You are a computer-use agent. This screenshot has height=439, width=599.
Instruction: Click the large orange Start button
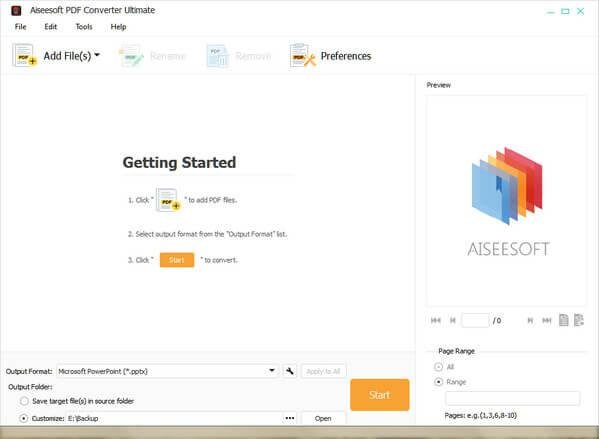pos(380,395)
